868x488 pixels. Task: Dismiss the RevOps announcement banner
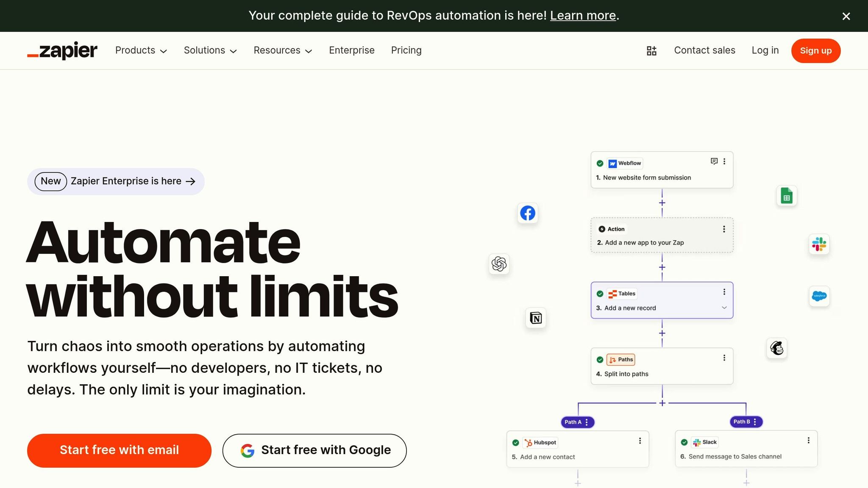click(846, 16)
